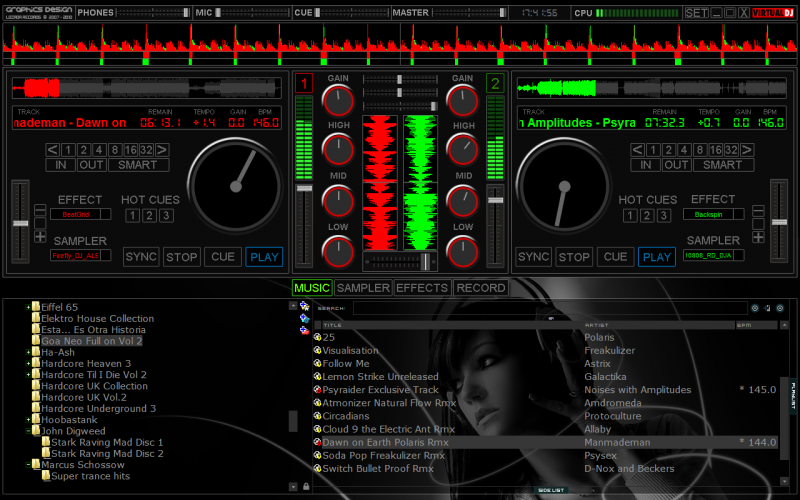Image resolution: width=800 pixels, height=500 pixels.
Task: Open the deck 1 effect dropdown arrow beside BeatGrid
Action: coord(106,214)
